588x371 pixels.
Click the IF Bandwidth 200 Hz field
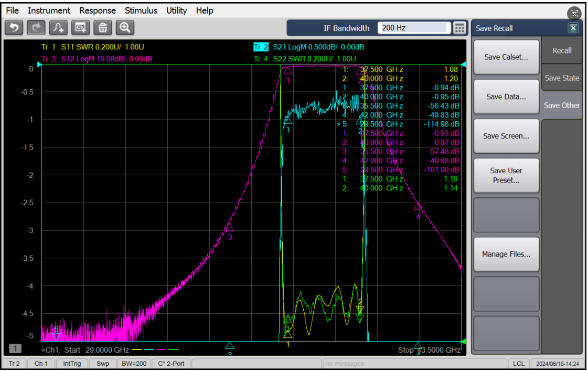click(x=414, y=28)
